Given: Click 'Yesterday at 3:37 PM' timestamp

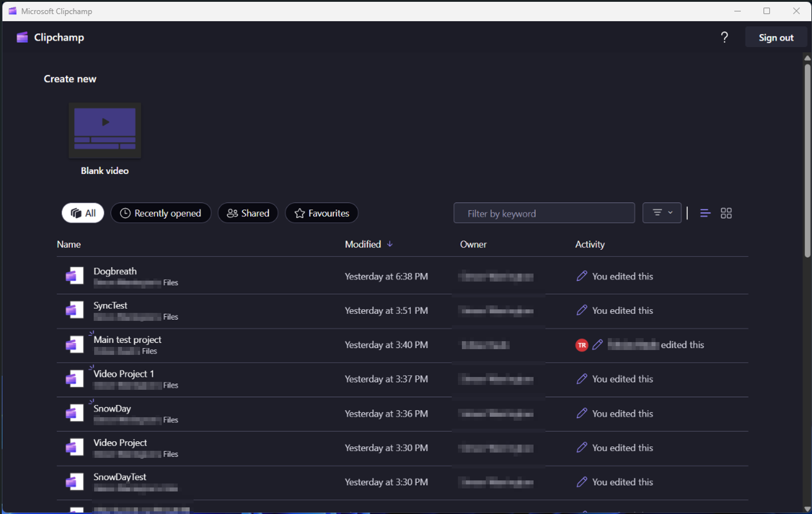Looking at the screenshot, I should (386, 379).
